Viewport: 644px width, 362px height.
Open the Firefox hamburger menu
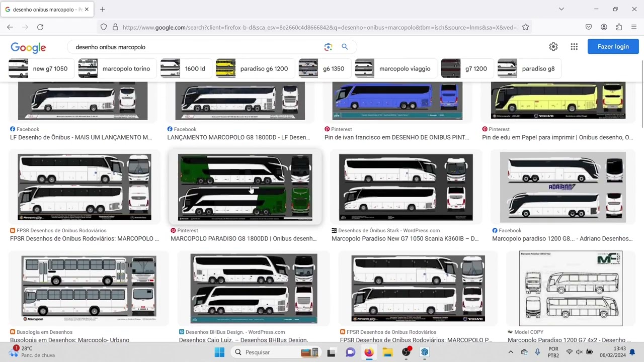(634, 27)
